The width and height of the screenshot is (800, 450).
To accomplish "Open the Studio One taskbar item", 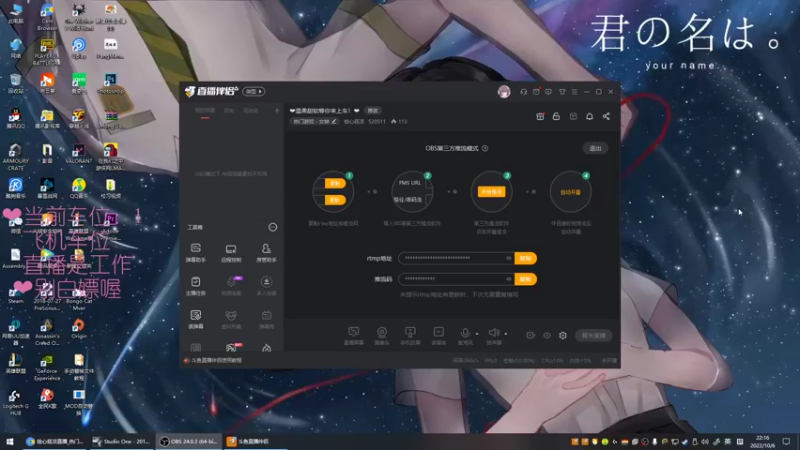I will click(121, 442).
